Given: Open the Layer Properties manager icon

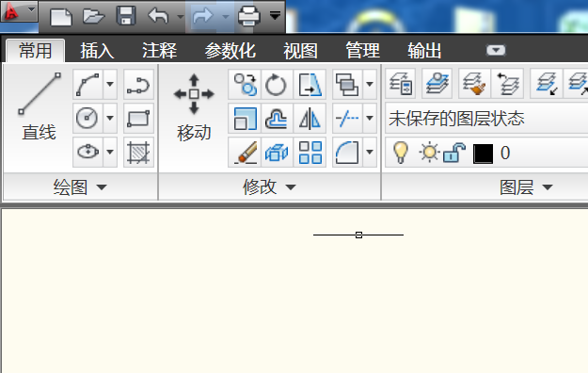Looking at the screenshot, I should point(401,84).
